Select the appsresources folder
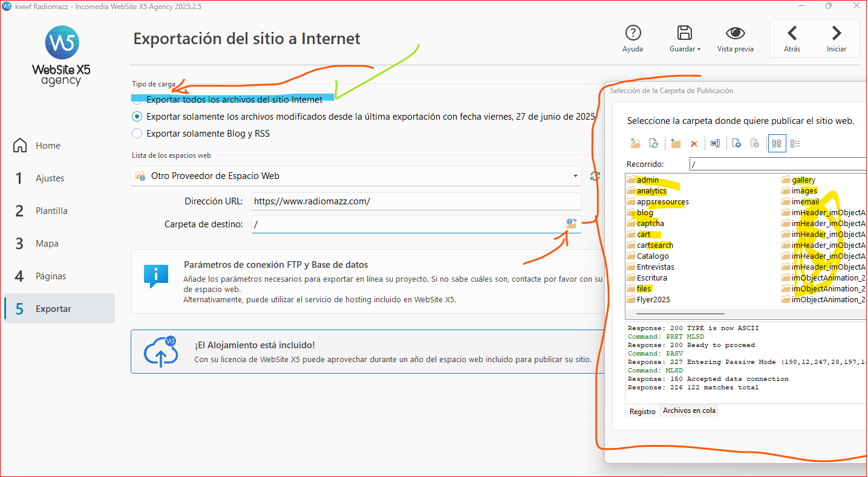Screen dimensions: 868x477 coord(658,202)
